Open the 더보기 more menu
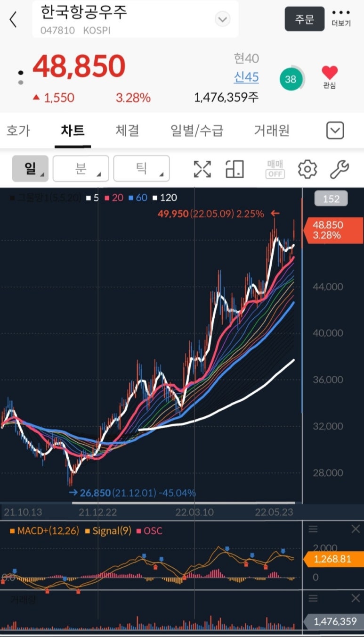 pos(341,18)
